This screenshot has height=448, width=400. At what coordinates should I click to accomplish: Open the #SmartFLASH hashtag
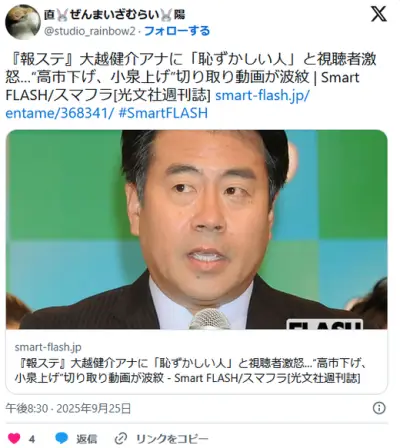(163, 113)
